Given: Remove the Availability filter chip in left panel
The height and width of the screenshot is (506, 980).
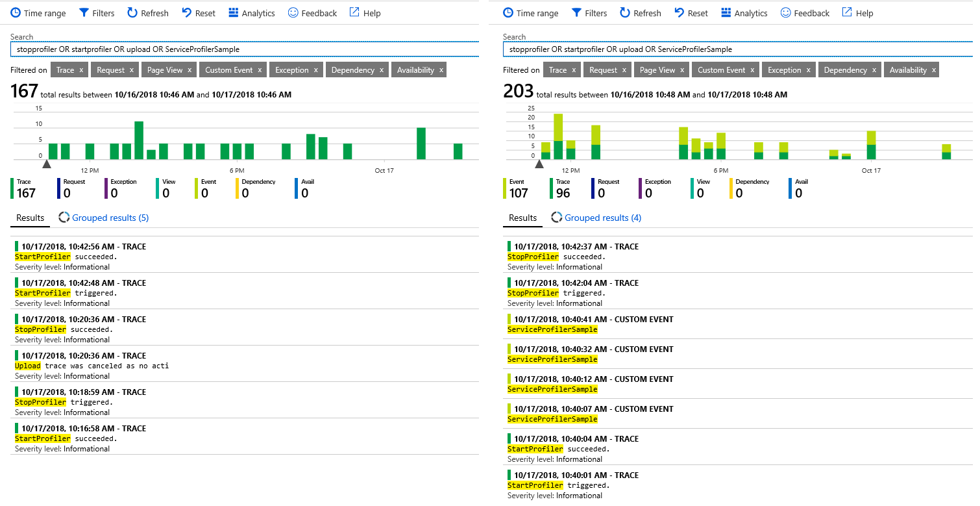Looking at the screenshot, I should 441,70.
